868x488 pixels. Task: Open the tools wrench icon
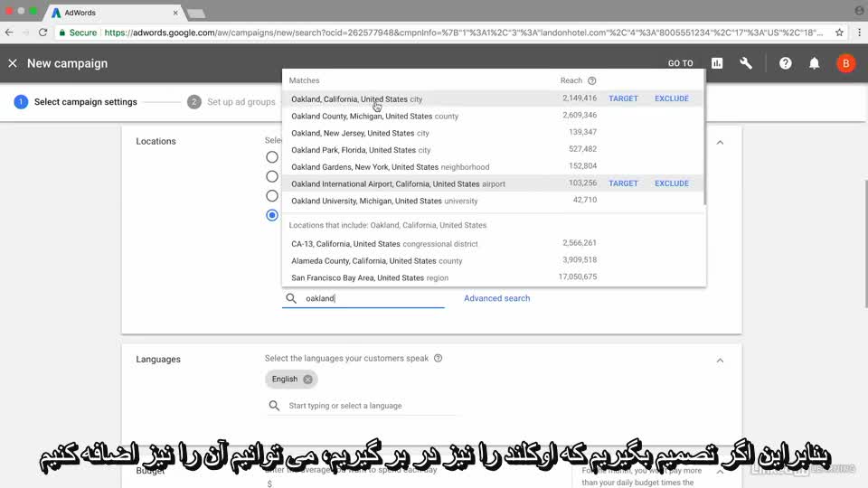(x=746, y=63)
